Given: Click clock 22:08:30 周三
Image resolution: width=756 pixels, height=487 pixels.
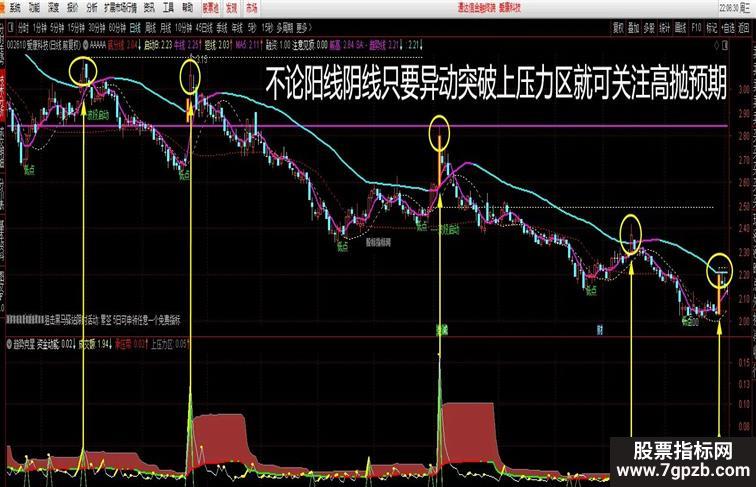Looking at the screenshot, I should tap(736, 8).
